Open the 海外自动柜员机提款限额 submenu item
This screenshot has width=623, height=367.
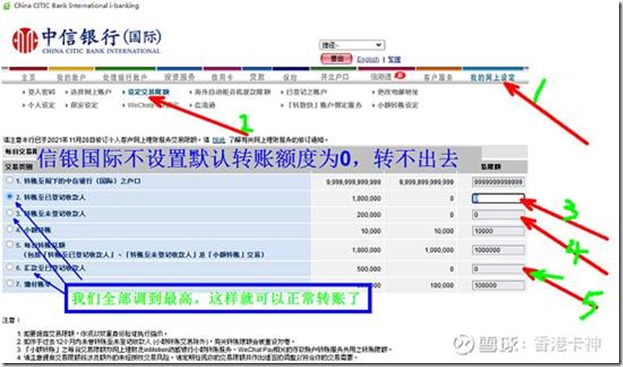click(232, 92)
